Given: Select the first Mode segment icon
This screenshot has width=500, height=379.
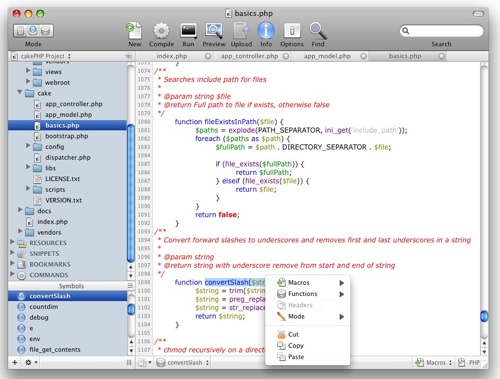Looking at the screenshot, I should 20,31.
